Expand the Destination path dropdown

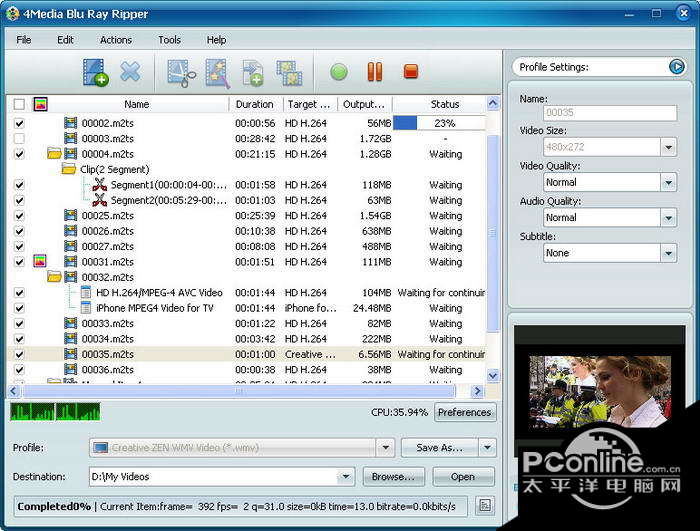pos(345,477)
